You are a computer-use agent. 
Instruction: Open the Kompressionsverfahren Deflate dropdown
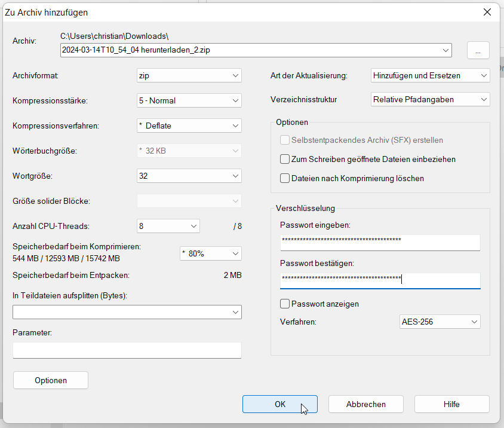tap(189, 126)
